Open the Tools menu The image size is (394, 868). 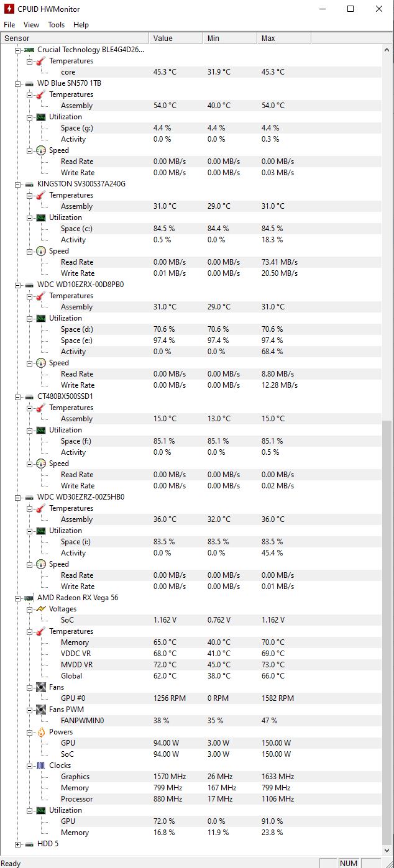pyautogui.click(x=56, y=25)
